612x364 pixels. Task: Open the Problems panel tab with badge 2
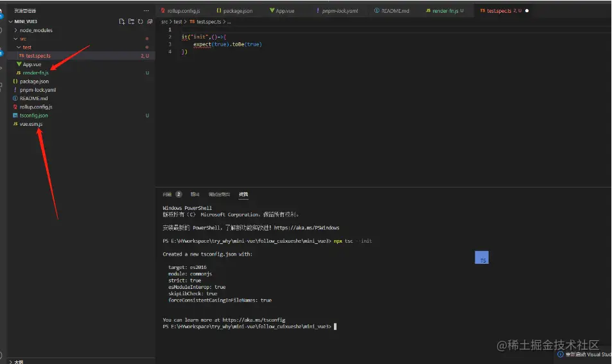pos(171,195)
